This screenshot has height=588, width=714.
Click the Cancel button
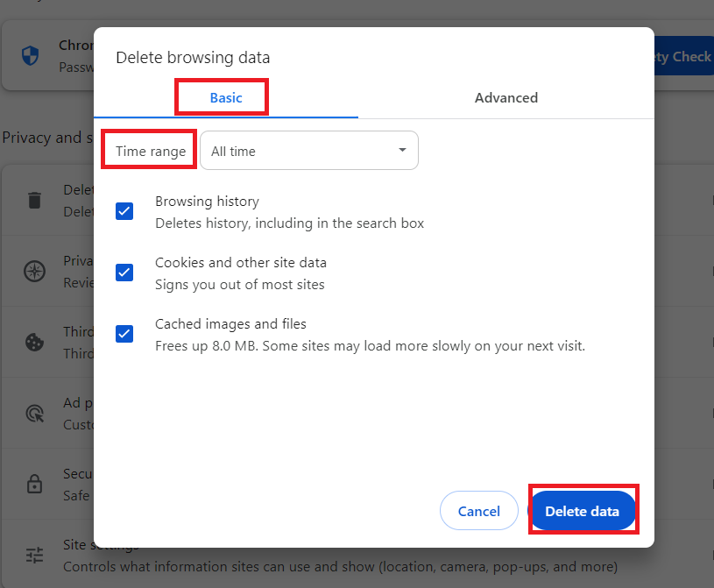pos(479,511)
